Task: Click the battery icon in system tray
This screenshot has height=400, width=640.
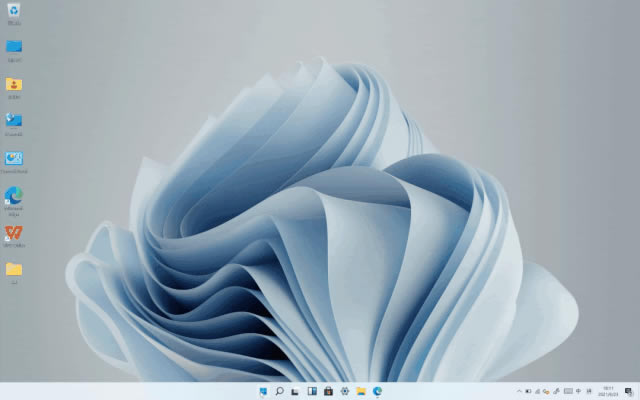Action: pos(528,391)
